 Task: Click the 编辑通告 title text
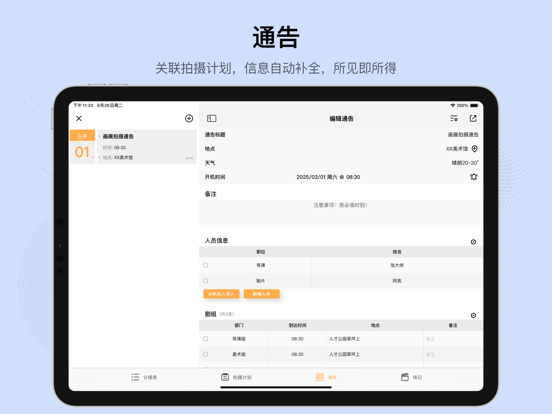(x=341, y=119)
